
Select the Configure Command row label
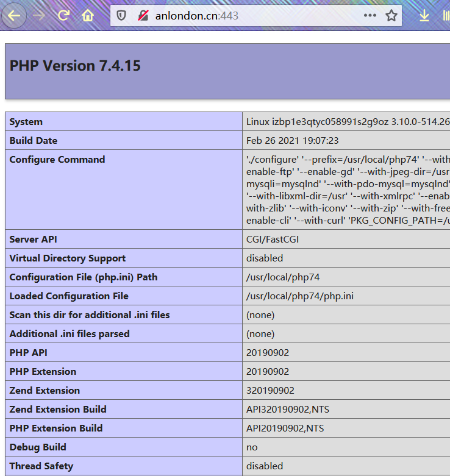[x=57, y=160]
